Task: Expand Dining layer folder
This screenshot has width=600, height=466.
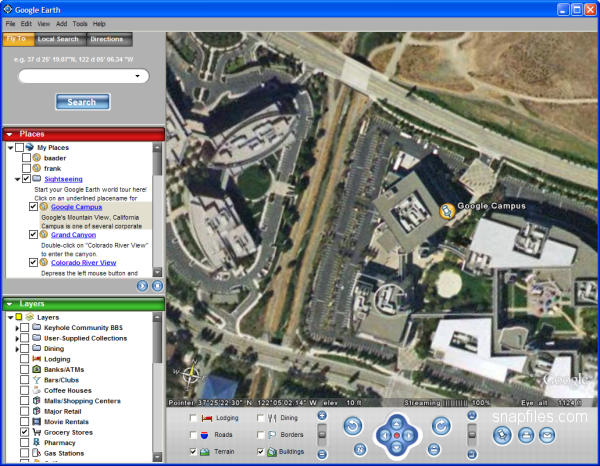Action: pos(17,349)
